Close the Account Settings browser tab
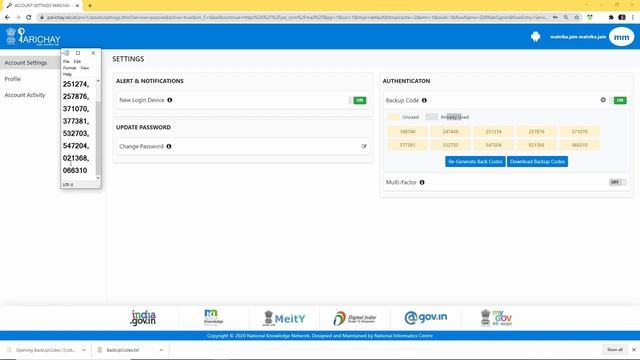Screen dimensions: 640x360 point(78,6)
